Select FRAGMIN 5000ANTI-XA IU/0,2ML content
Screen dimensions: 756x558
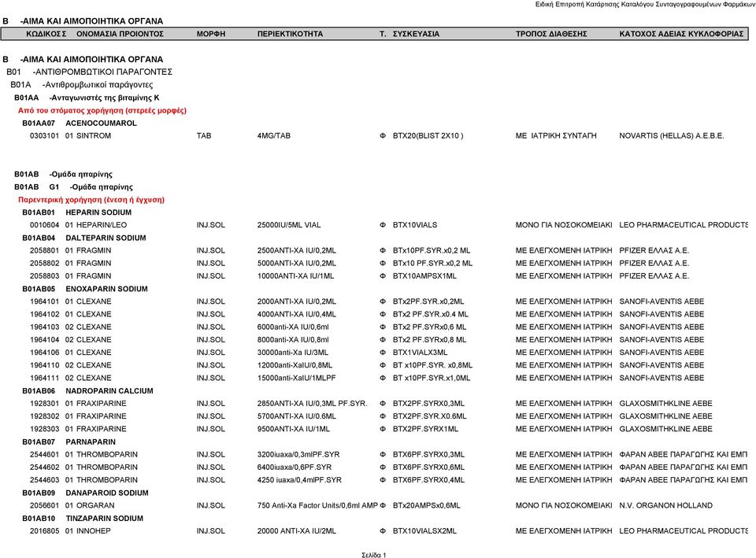[x=297, y=263]
